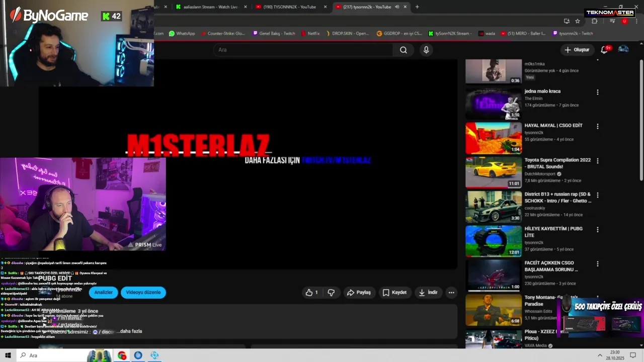Click the YouTube search magnifier icon

[404, 50]
